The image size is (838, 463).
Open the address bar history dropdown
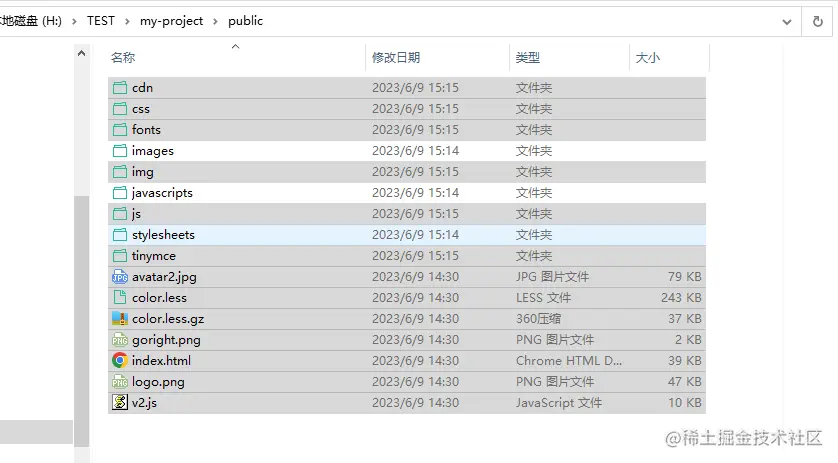click(787, 22)
